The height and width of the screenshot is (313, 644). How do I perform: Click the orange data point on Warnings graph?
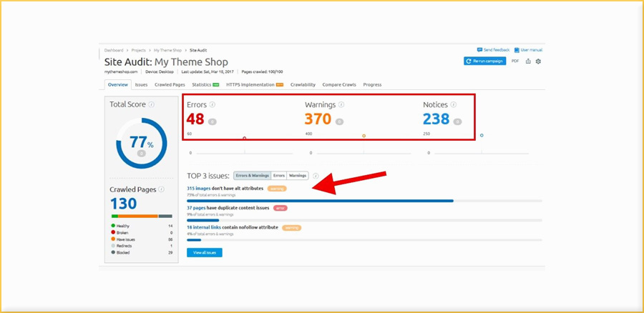364,136
